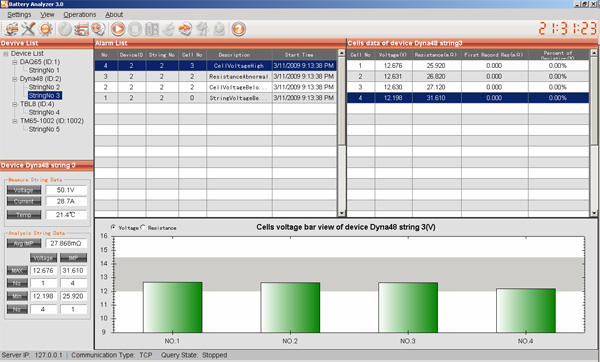Click the MAX button in Analysis String Data
This screenshot has height=362, width=600.
click(x=17, y=271)
